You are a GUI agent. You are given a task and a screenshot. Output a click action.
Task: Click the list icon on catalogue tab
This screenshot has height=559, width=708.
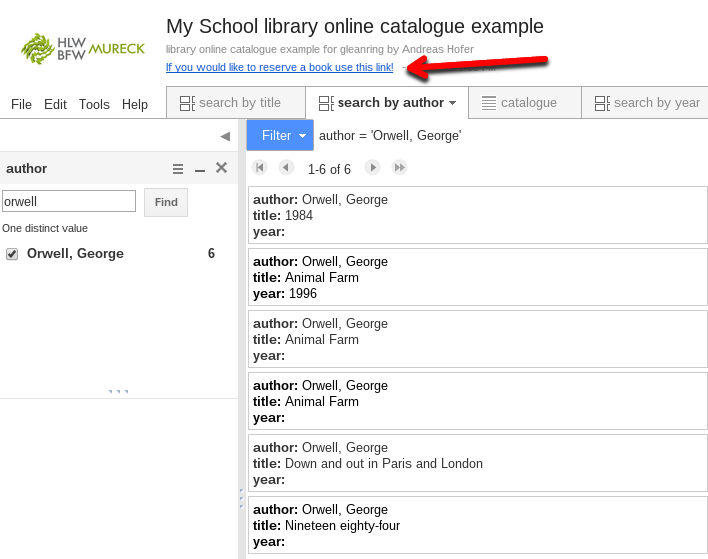(x=489, y=103)
